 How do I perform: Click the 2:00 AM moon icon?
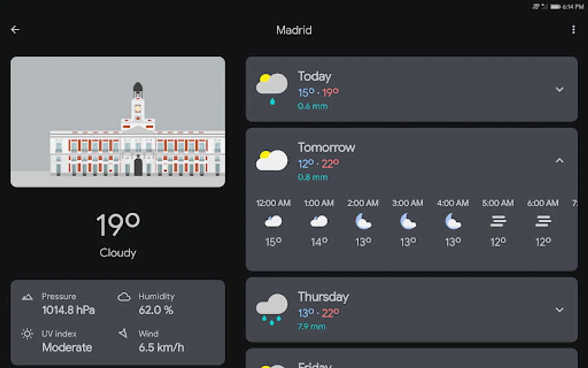pyautogui.click(x=363, y=221)
